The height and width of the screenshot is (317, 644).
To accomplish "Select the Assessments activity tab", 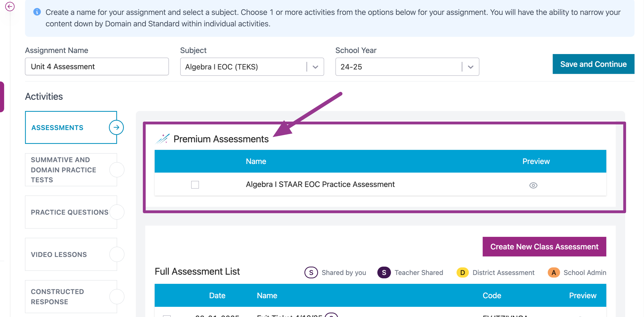I will click(71, 127).
